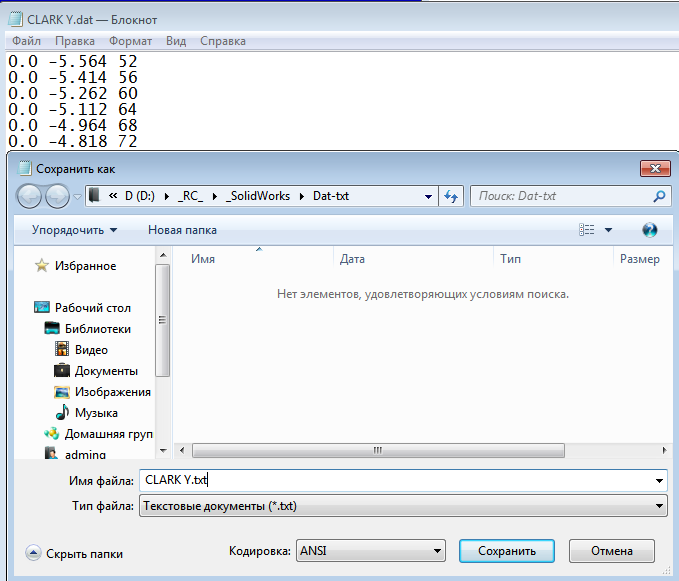Screen dimensions: 679x581
Task: Click file list scroll left arrow
Action: pos(182,450)
